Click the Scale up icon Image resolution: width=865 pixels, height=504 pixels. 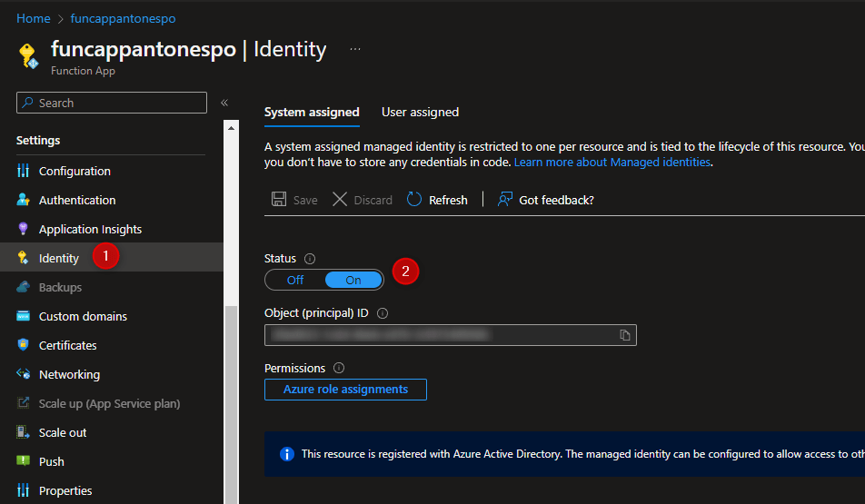(24, 403)
